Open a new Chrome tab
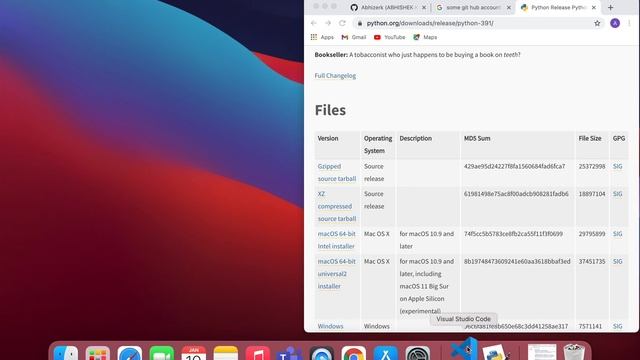640x360 pixels. pos(611,7)
